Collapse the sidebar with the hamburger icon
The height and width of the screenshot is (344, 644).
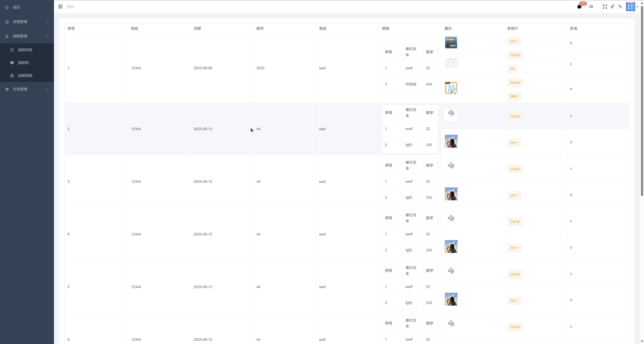pos(60,7)
